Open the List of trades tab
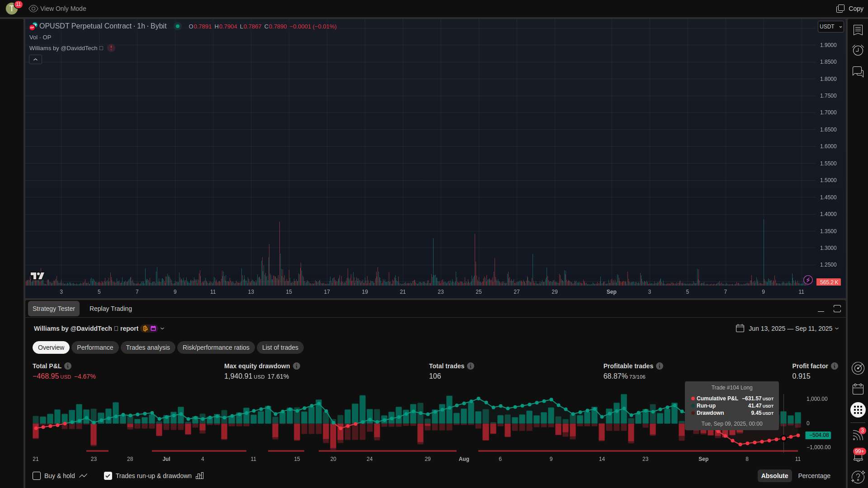This screenshot has width=868, height=488. pos(280,347)
